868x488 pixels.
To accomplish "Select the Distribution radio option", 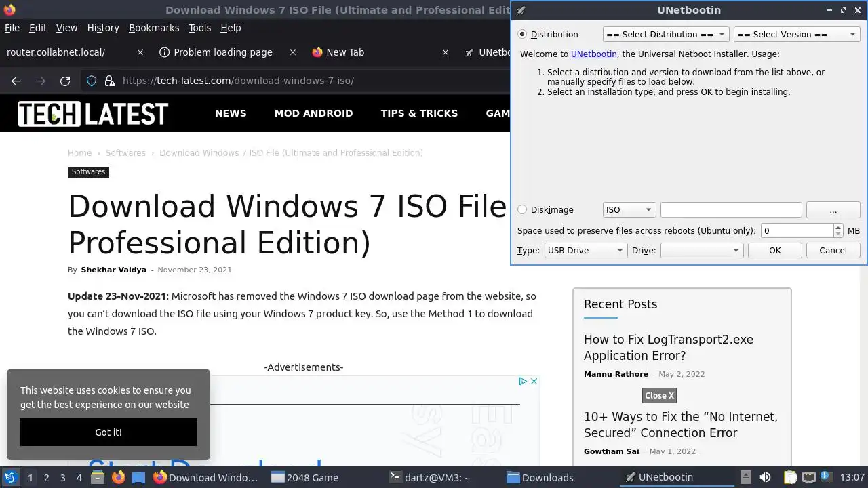I will point(522,34).
